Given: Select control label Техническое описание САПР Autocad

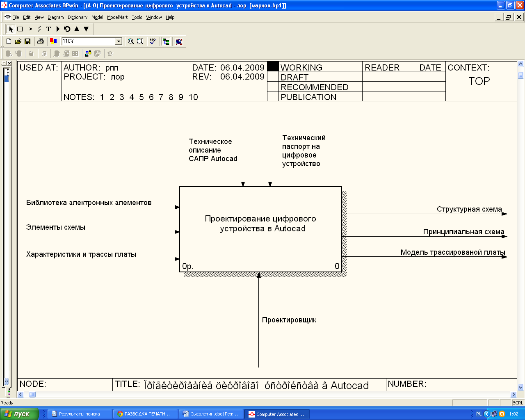Looking at the screenshot, I should (x=213, y=150).
